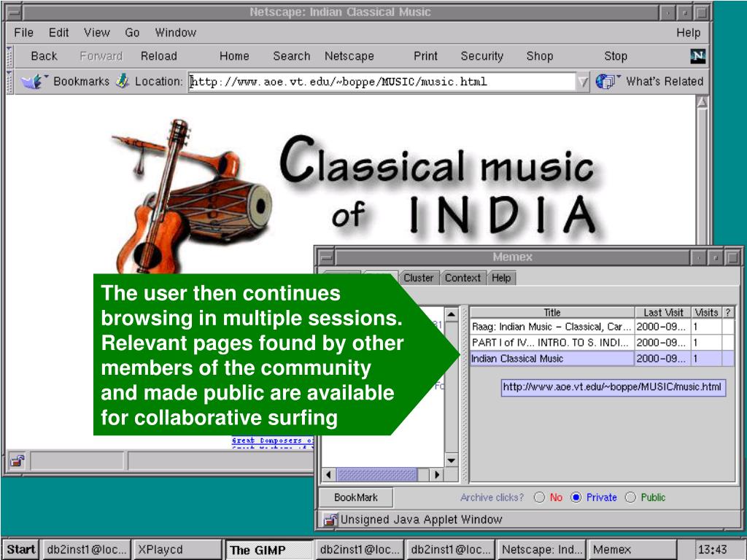
Task: Open the File menu in Netscape
Action: [24, 32]
